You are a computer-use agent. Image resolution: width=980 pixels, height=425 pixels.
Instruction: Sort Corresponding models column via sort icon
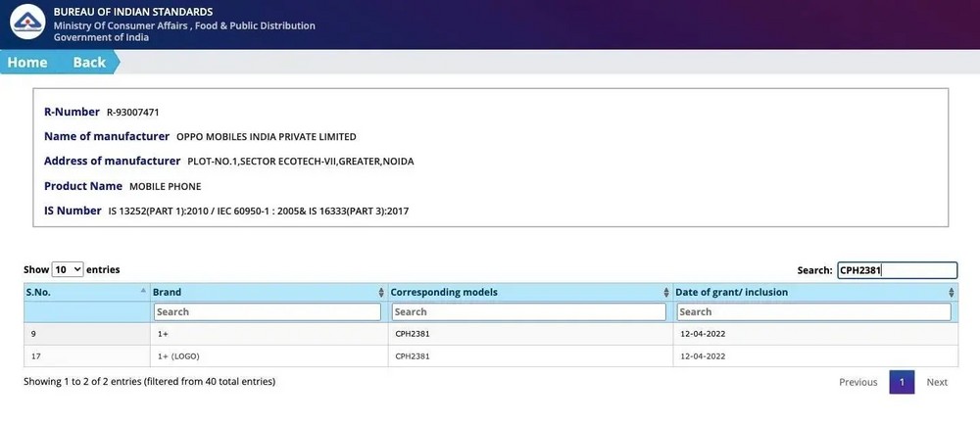point(665,292)
